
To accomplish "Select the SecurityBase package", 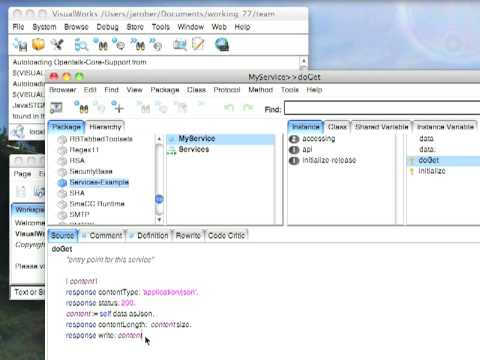I will [x=91, y=172].
